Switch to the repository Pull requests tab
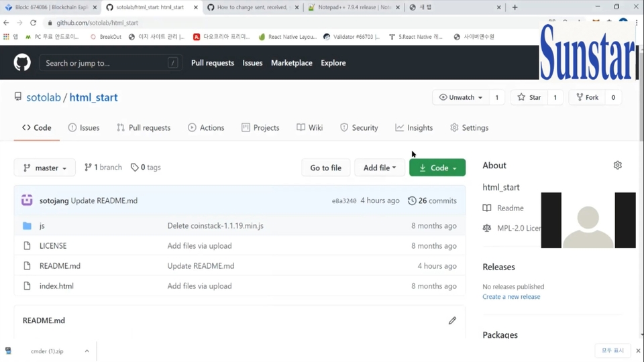 (144, 127)
